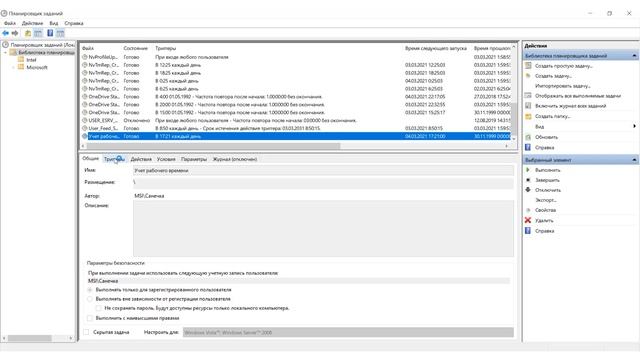Switch to the Общие tab
This screenshot has height=360, width=640.
(x=91, y=158)
